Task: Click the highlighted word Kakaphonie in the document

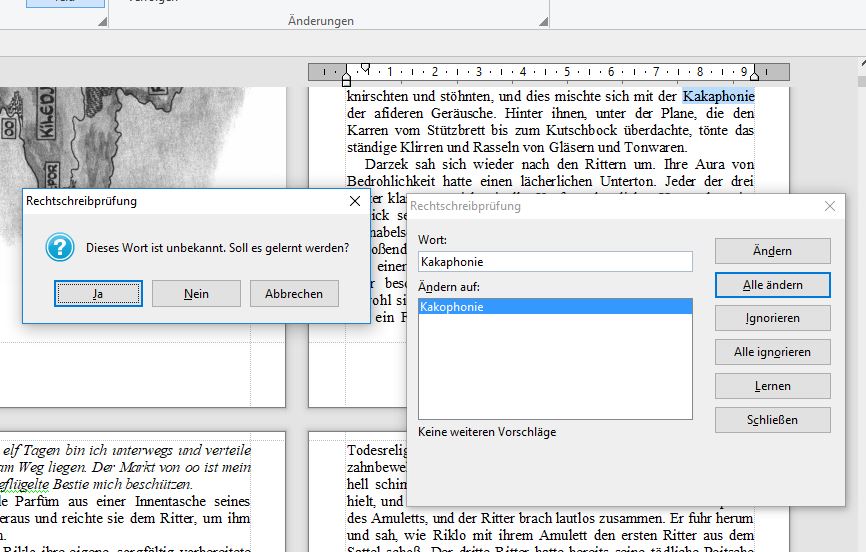Action: click(719, 96)
